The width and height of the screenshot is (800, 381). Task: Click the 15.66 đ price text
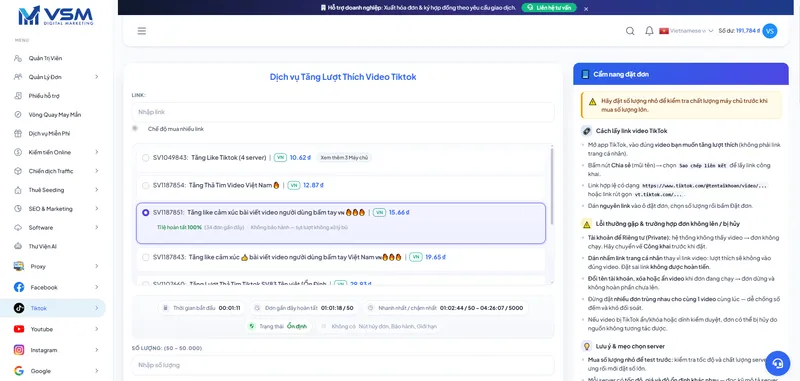click(399, 212)
